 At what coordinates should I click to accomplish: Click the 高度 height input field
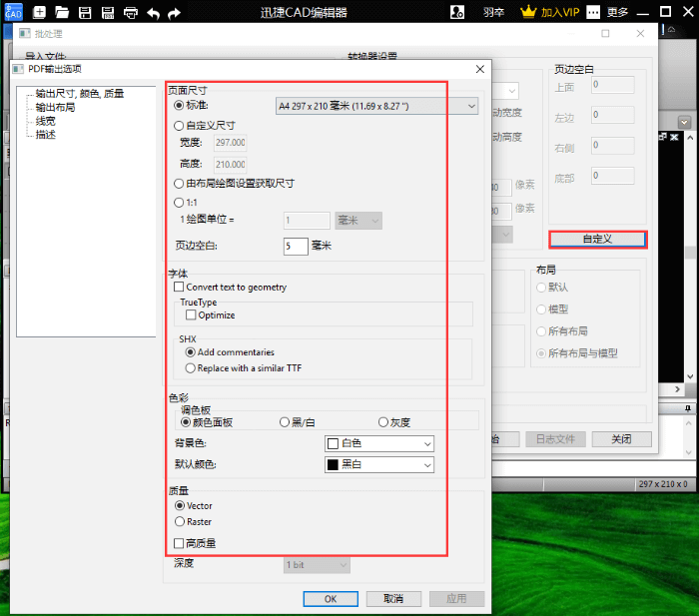231,165
